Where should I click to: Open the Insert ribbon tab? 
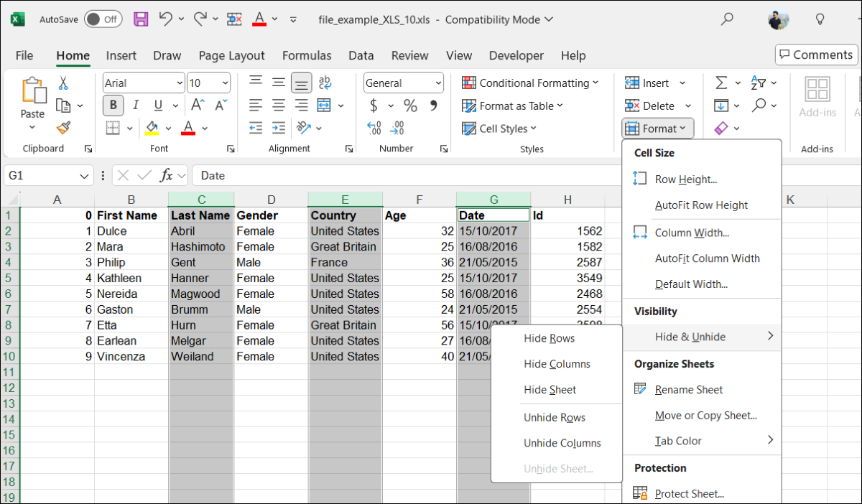coord(121,55)
